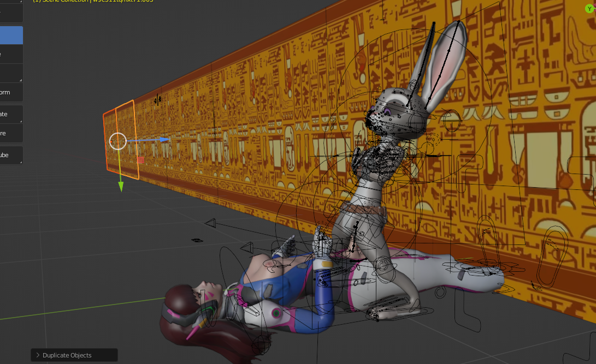Select the Annotate tool in toolbar
596x364 pixels.
point(10,114)
